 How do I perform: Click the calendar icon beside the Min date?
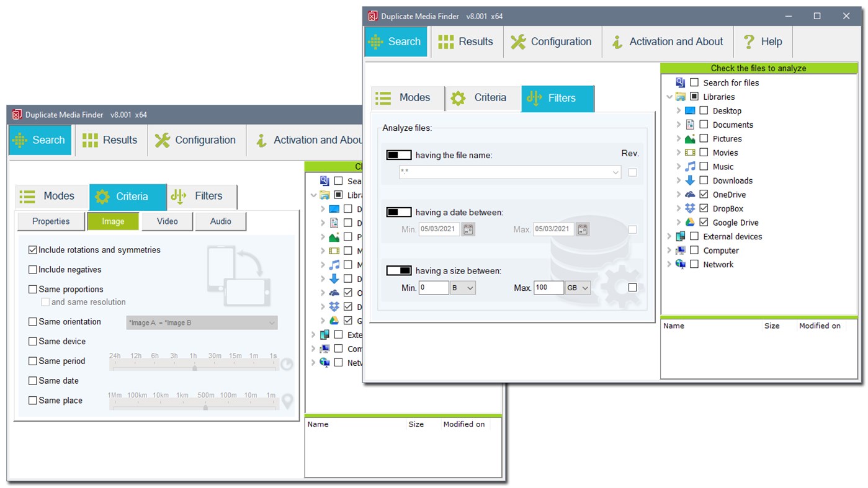(468, 229)
